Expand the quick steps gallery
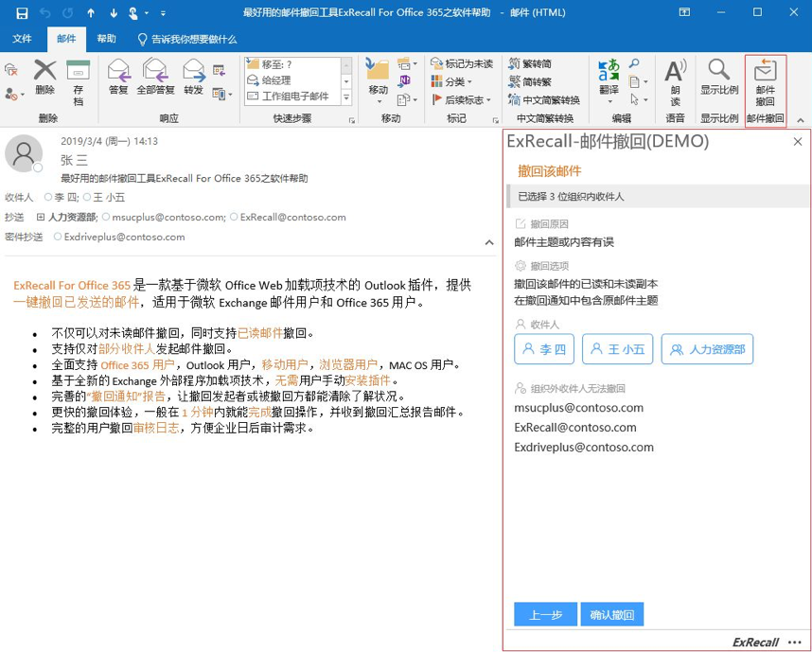 pos(346,97)
